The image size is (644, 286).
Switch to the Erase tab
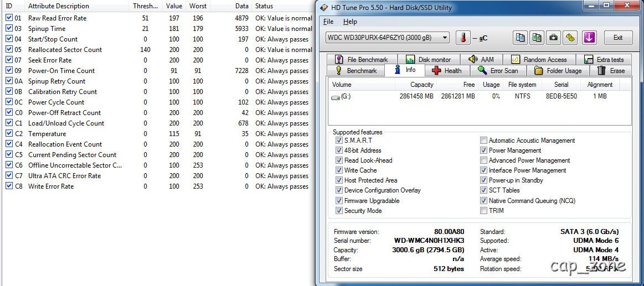tap(611, 71)
